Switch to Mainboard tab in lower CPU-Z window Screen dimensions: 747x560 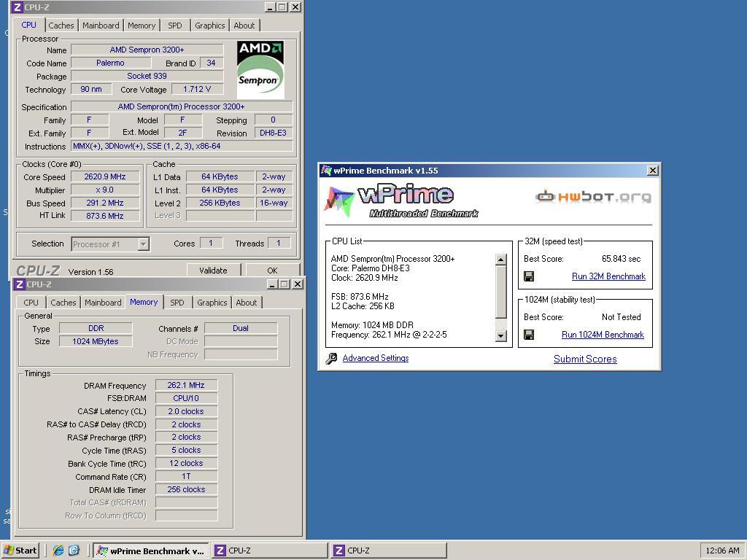103,303
